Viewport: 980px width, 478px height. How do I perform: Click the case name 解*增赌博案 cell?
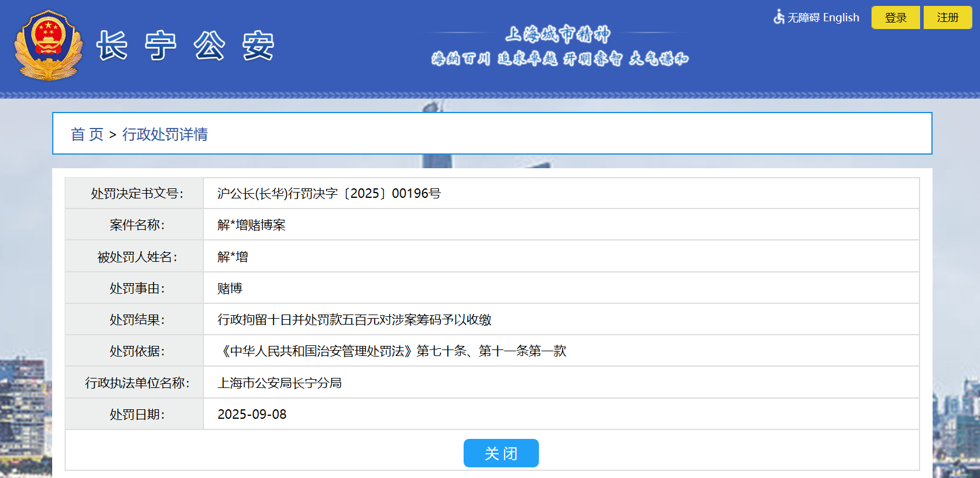[251, 225]
